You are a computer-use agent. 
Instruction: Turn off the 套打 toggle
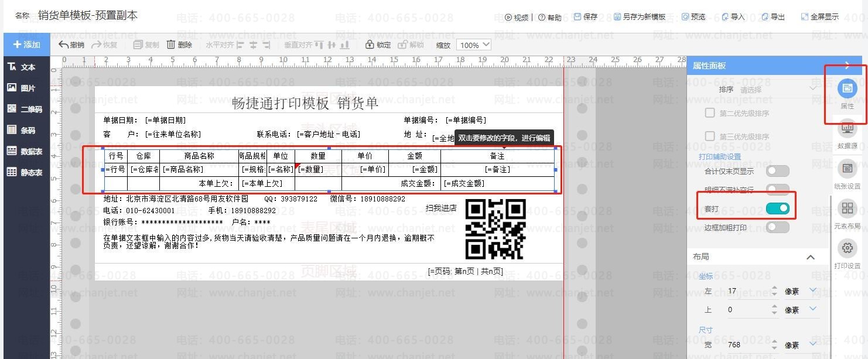pos(777,208)
